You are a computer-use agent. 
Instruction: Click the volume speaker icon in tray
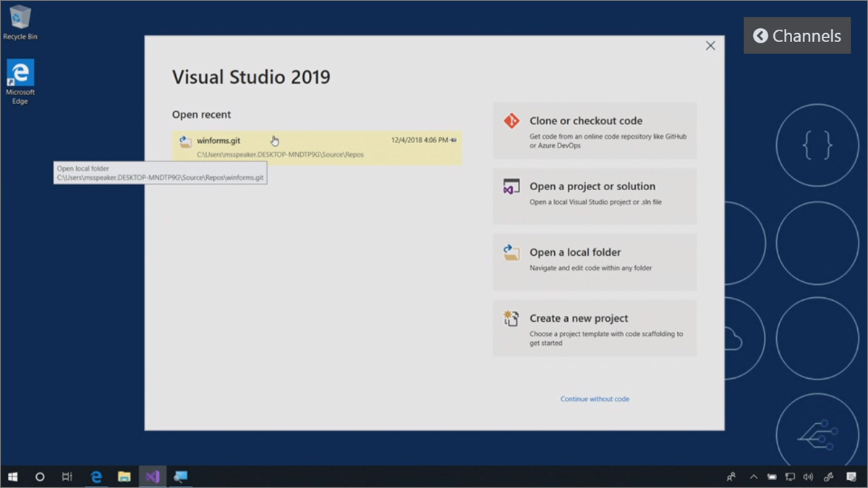pyautogui.click(x=808, y=477)
